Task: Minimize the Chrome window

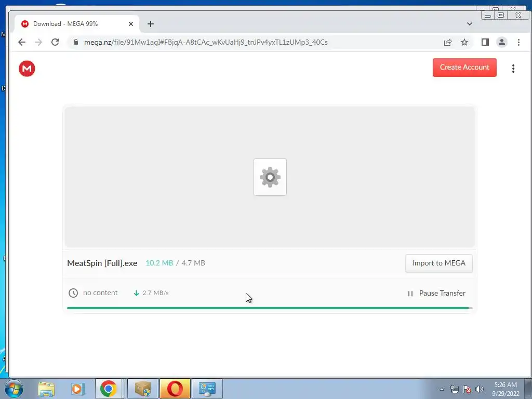Action: pyautogui.click(x=488, y=15)
